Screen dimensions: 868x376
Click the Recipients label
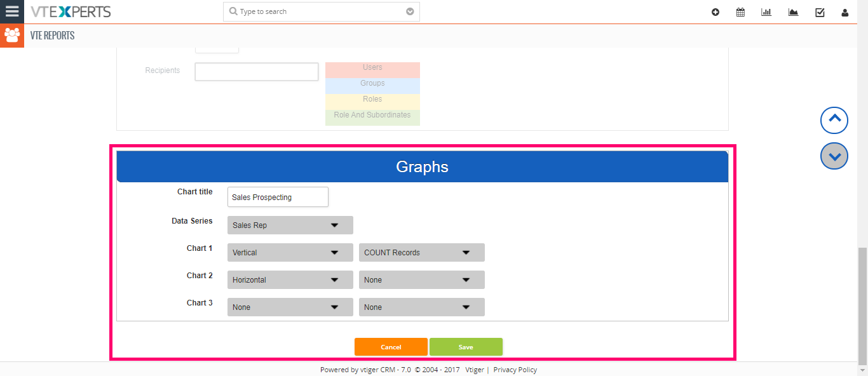pos(163,70)
